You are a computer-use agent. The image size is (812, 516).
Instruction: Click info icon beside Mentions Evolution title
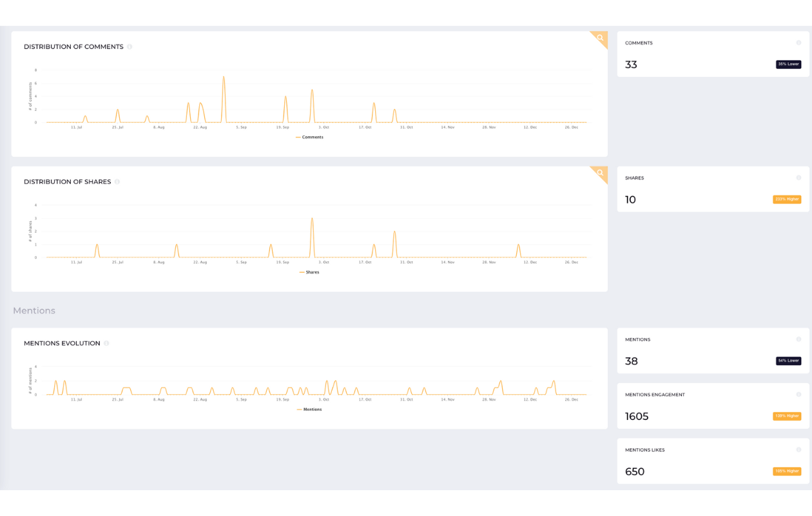[x=106, y=344]
